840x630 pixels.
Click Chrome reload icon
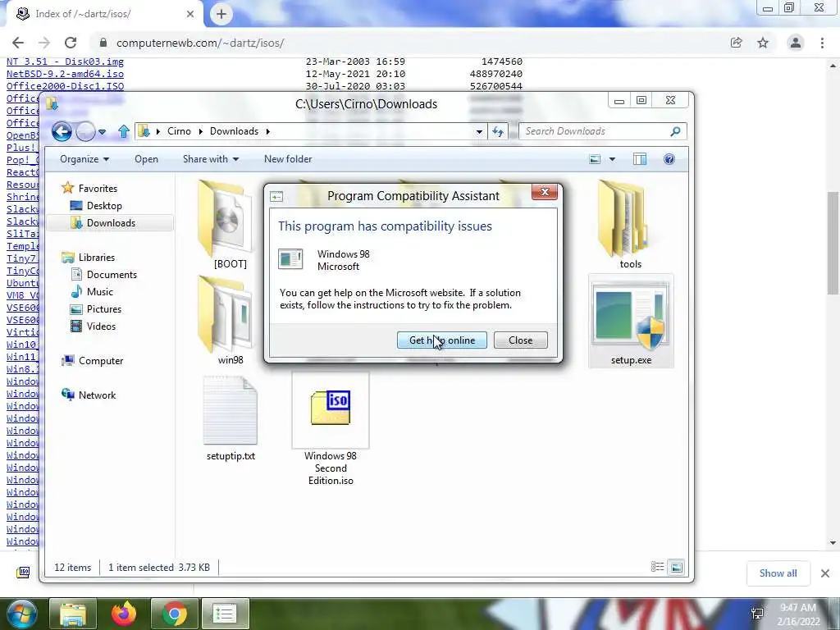point(71,43)
